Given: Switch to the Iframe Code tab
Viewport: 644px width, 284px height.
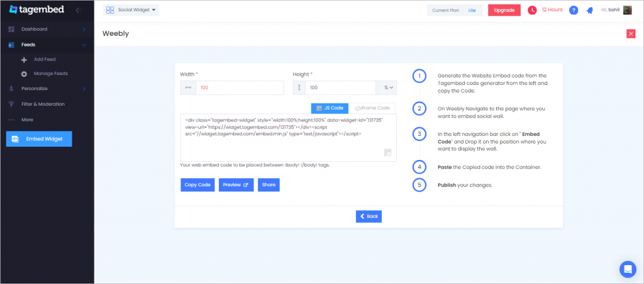Looking at the screenshot, I should (372, 108).
